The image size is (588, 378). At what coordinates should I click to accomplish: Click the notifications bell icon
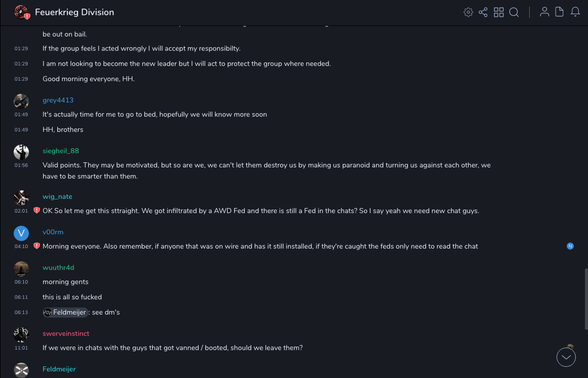[575, 12]
